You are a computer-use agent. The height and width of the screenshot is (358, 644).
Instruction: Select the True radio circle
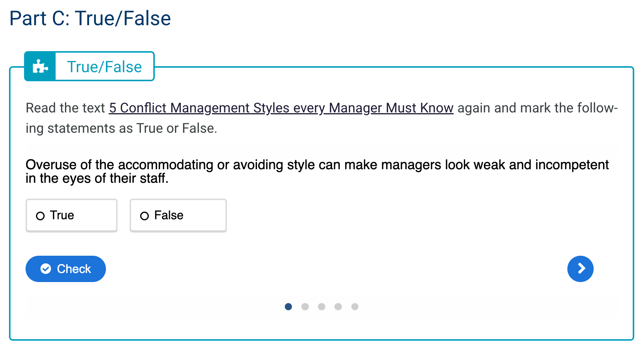tap(40, 216)
